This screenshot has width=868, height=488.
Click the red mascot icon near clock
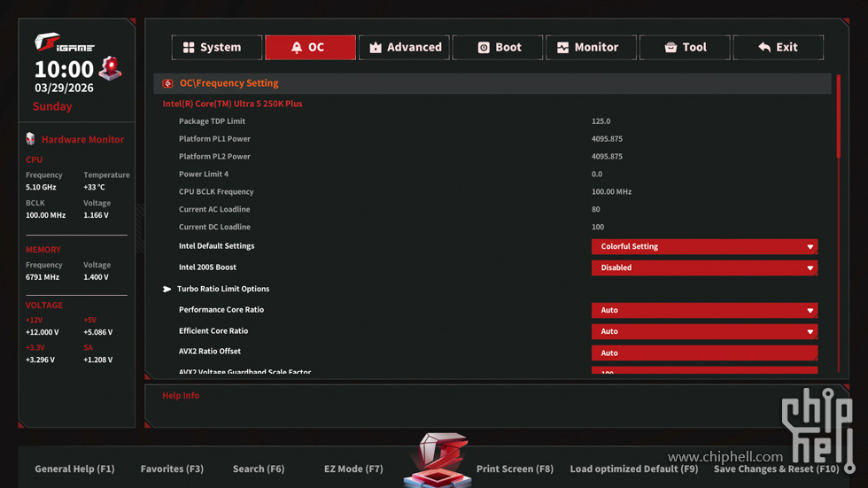110,68
